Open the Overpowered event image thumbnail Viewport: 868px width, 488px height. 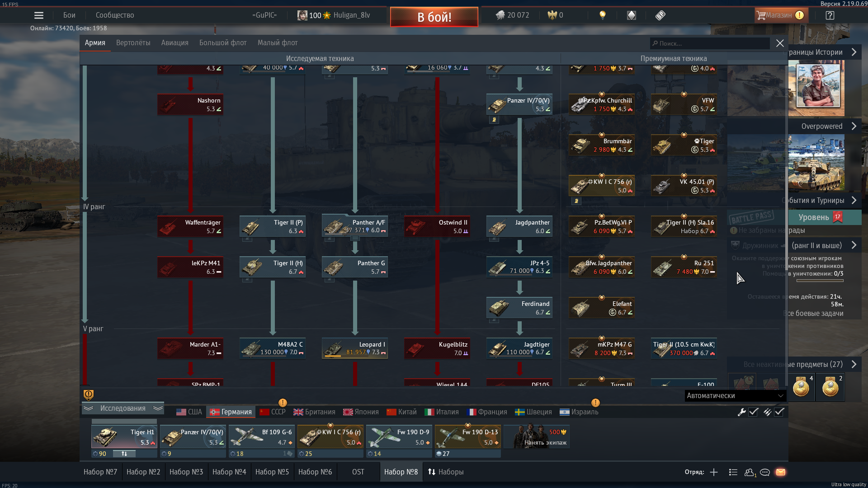point(816,162)
